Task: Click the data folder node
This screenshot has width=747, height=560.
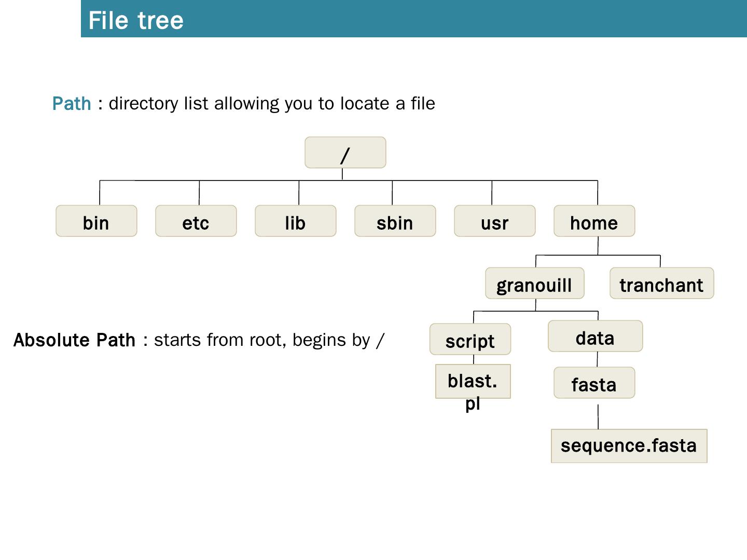Action: (596, 337)
